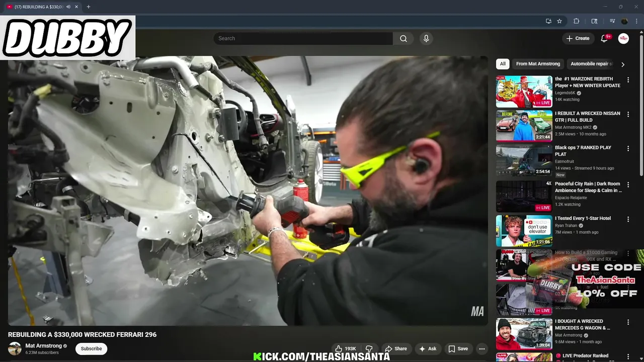Select the From Mat Armstrong chip
Screen dimensions: 644x362
[538, 64]
